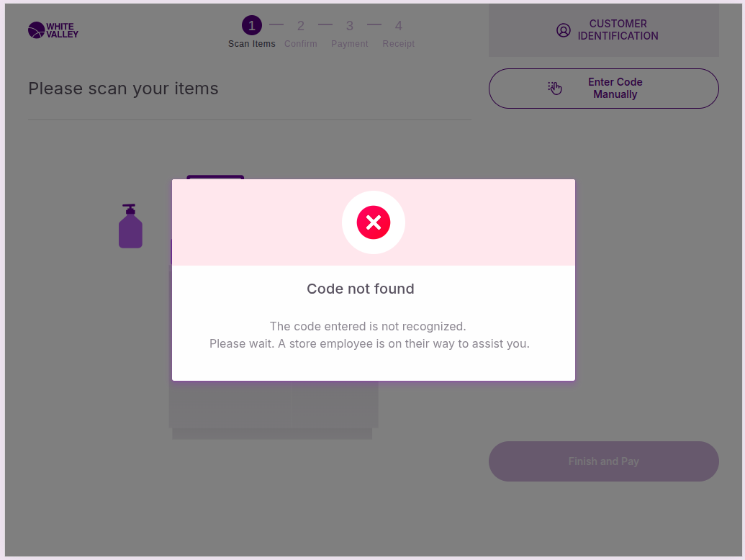Select the step 1 circle indicator
Viewport: 745px width, 560px height.
(252, 26)
